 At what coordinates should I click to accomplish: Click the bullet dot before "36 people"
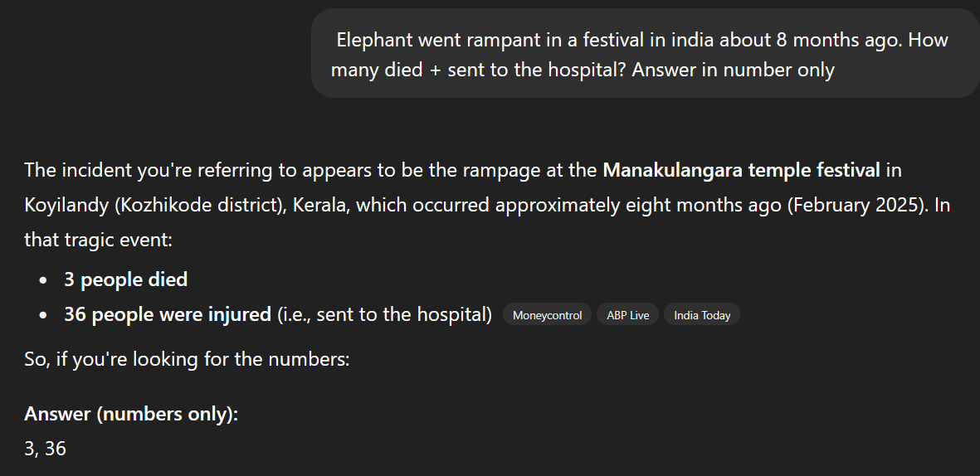[x=43, y=315]
